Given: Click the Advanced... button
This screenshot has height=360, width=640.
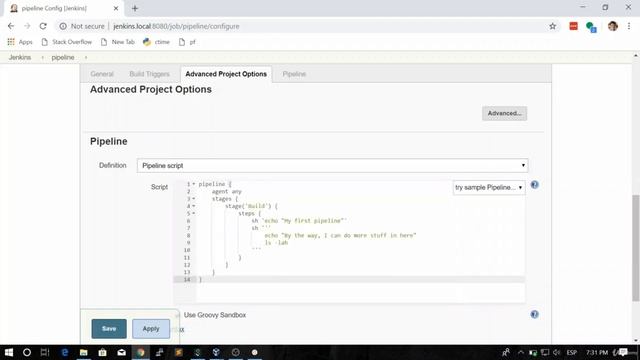Looking at the screenshot, I should pyautogui.click(x=504, y=113).
